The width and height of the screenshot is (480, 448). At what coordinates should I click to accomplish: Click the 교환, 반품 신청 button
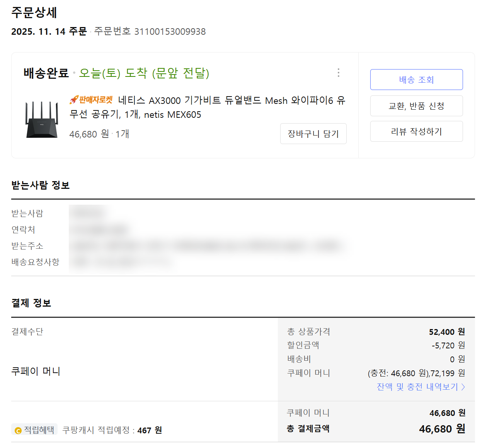[416, 106]
